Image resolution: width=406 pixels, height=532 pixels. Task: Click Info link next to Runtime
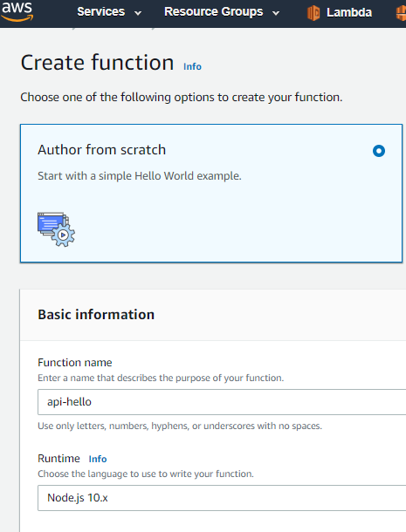tap(98, 459)
